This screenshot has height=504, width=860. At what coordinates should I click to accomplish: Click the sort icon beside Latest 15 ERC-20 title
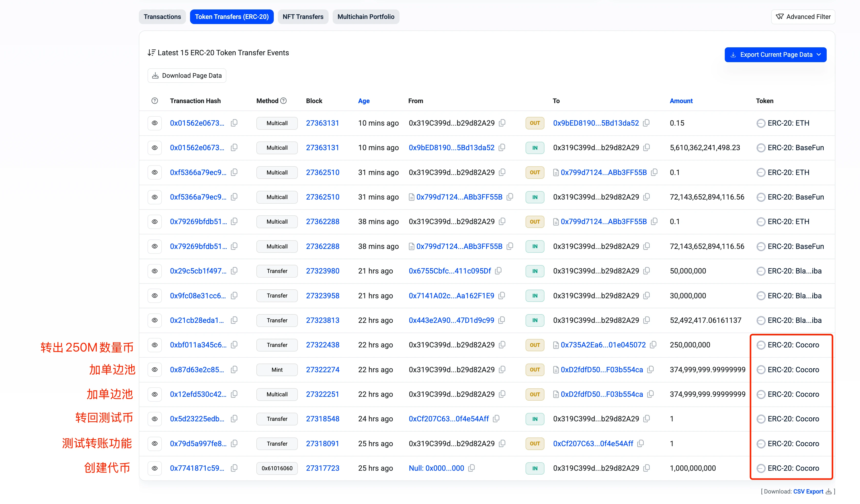[x=151, y=52]
